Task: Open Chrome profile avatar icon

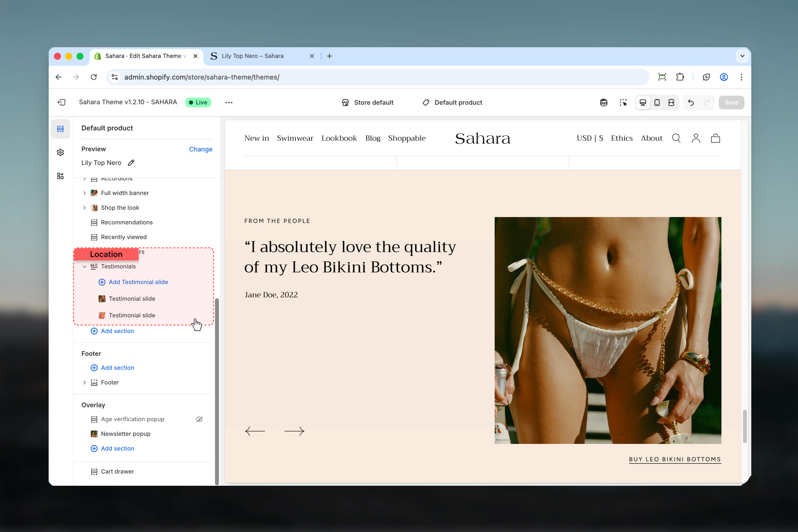Action: coord(723,77)
